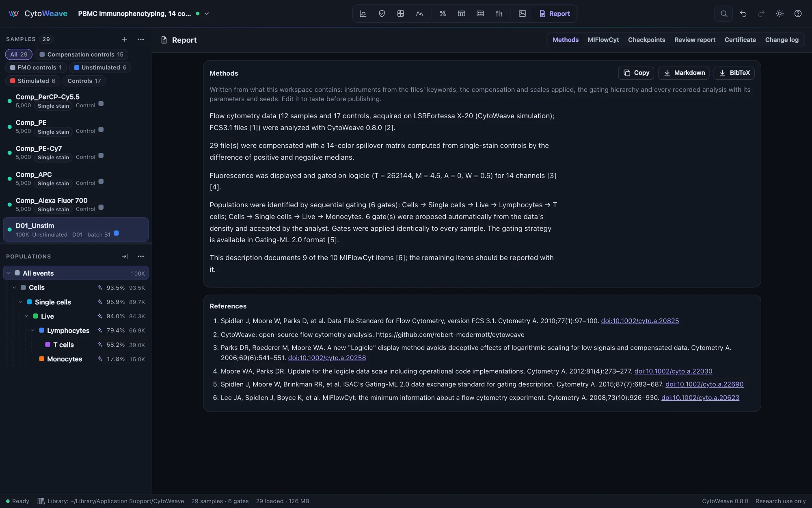812x508 pixels.
Task: Collapse the Single cells population node
Action: (x=20, y=302)
